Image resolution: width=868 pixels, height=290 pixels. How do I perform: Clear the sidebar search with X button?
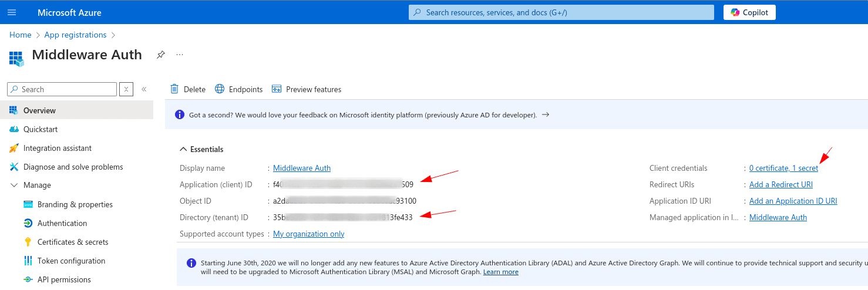126,89
